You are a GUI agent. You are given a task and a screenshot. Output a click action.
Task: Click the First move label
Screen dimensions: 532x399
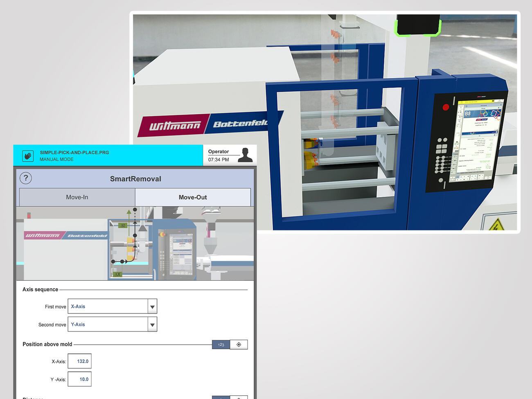[55, 307]
